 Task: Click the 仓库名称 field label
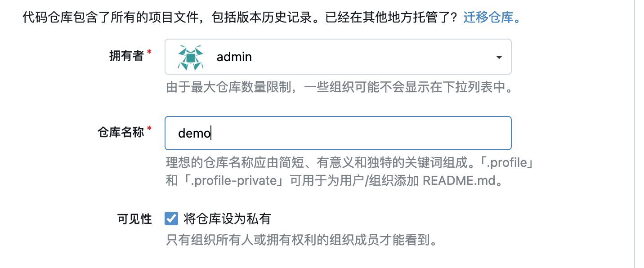pyautogui.click(x=121, y=132)
